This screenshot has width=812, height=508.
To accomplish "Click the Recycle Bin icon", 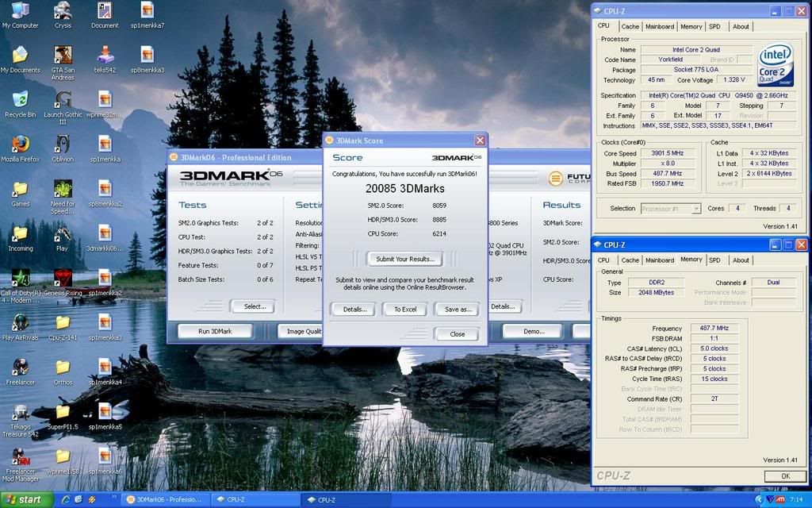I will [x=20, y=100].
